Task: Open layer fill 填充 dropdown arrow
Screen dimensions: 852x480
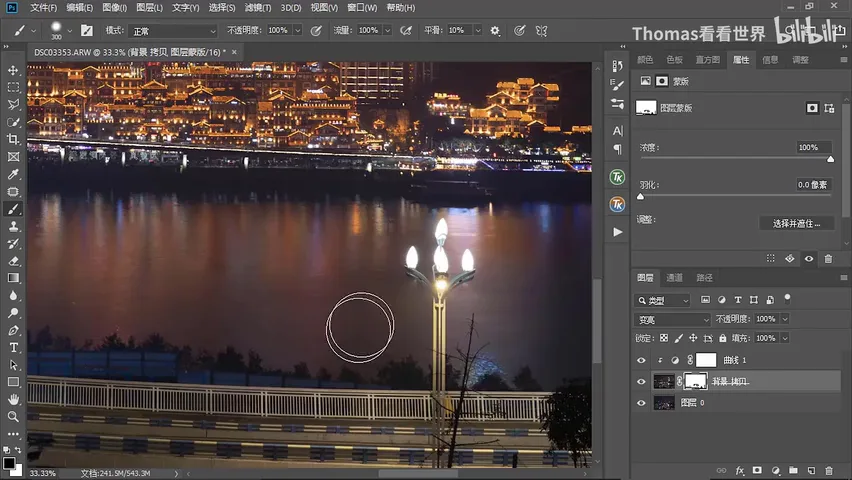Action: point(785,338)
